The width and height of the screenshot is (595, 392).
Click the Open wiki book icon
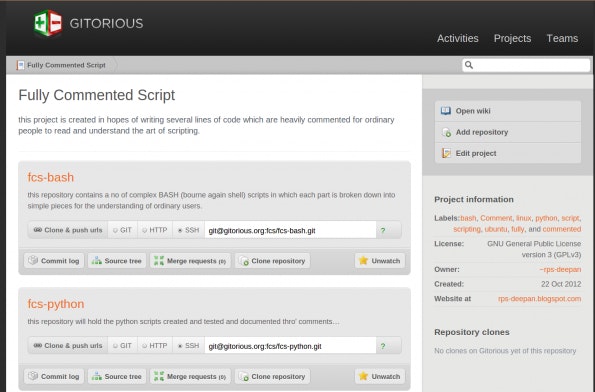click(446, 111)
